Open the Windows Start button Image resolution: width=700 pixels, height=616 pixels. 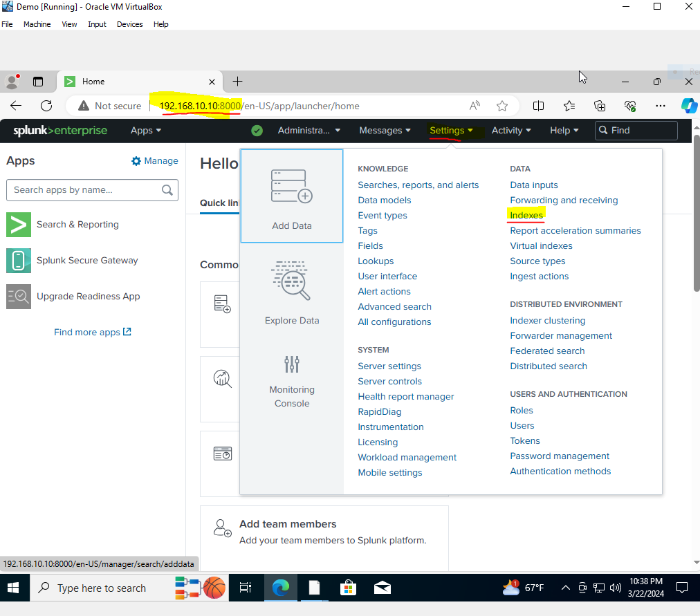tap(13, 588)
